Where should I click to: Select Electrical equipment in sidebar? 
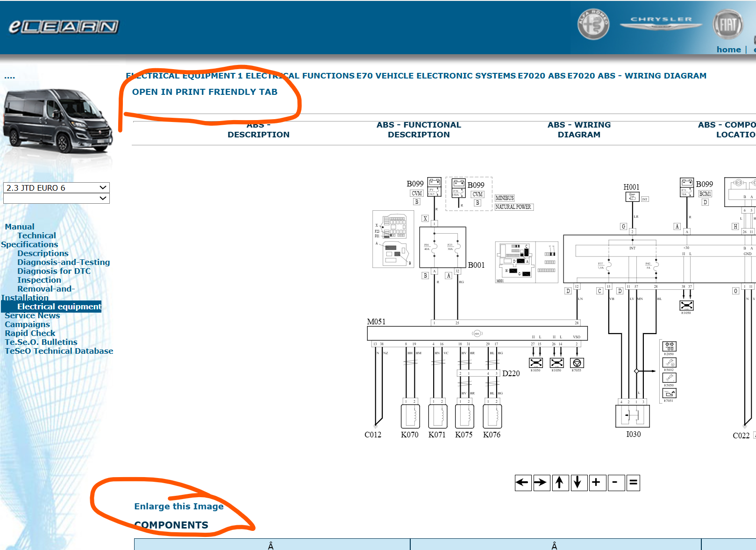pyautogui.click(x=59, y=307)
